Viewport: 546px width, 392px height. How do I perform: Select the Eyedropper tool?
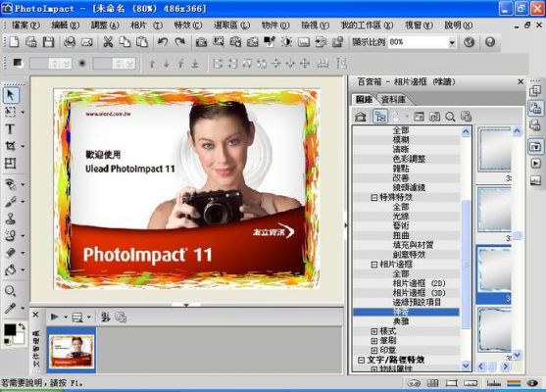(x=10, y=308)
